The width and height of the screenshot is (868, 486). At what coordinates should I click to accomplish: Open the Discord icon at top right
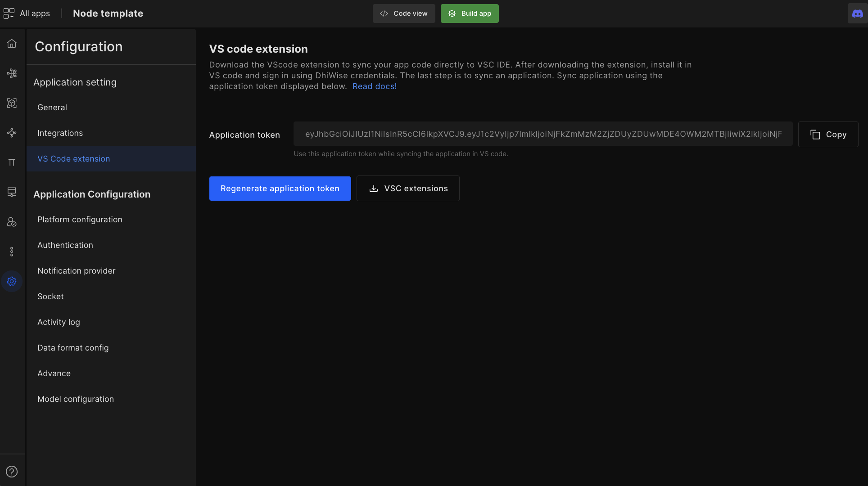pos(858,13)
